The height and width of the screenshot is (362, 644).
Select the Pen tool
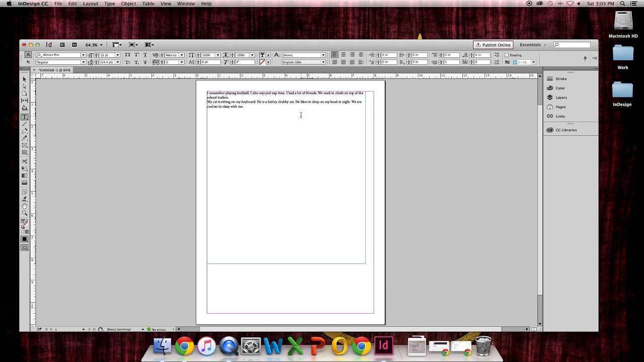pyautogui.click(x=24, y=131)
